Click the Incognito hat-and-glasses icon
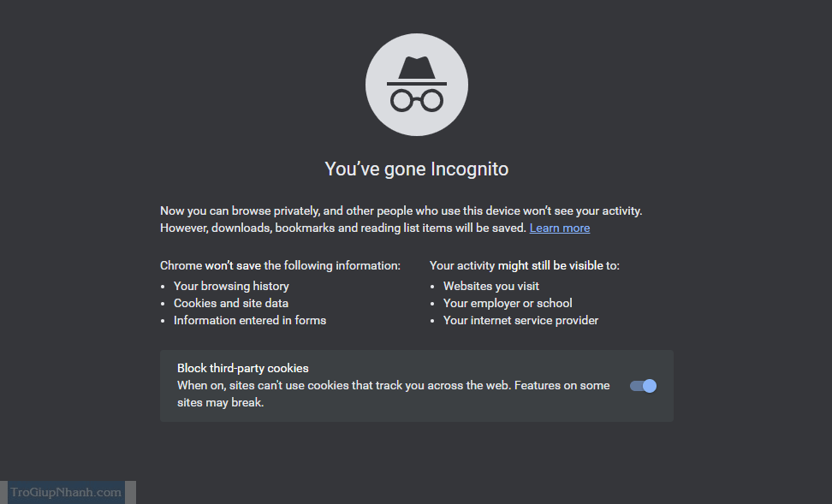This screenshot has height=504, width=832. 416,85
